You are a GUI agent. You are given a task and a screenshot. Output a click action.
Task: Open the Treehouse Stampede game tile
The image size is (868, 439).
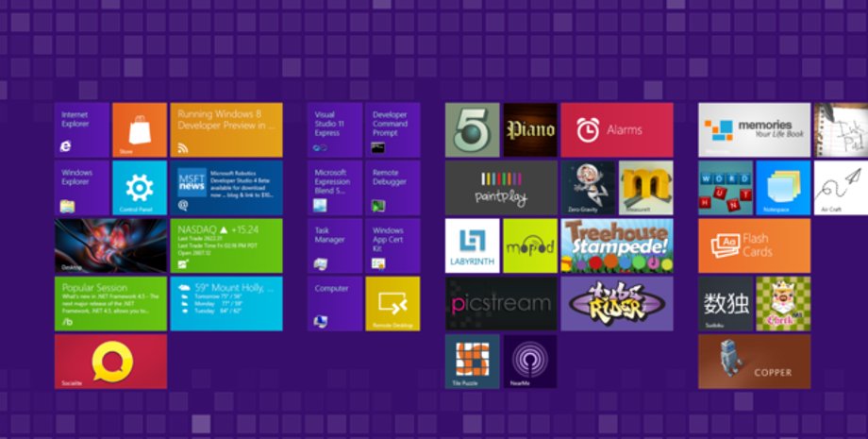(616, 245)
